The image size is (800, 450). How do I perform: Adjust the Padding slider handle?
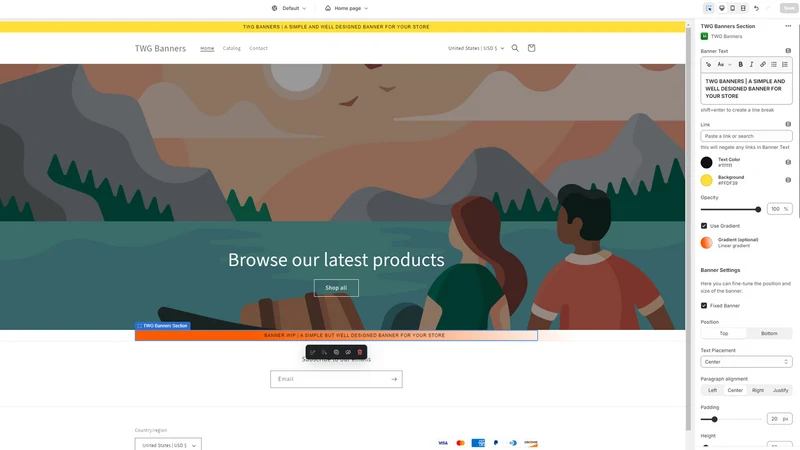pos(714,419)
